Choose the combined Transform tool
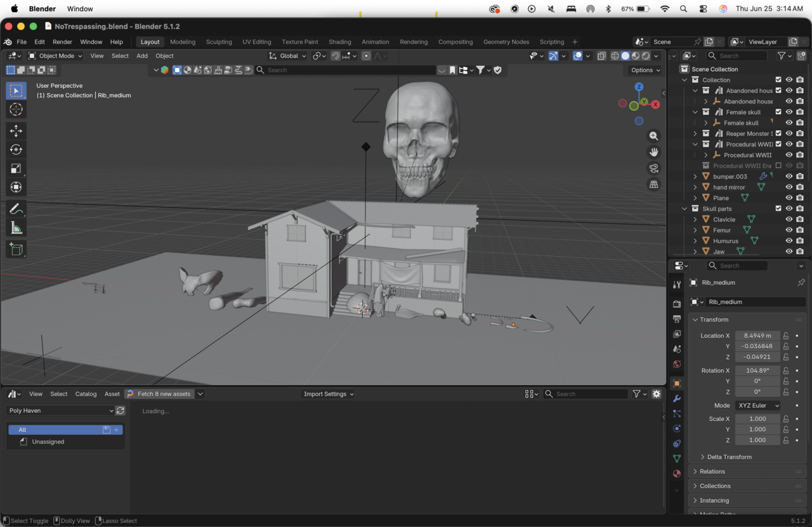The width and height of the screenshot is (812, 527). coord(16,187)
